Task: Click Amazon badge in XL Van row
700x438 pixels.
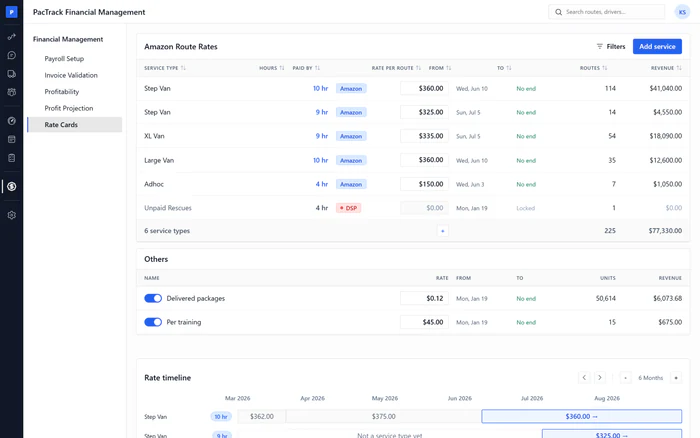Action: [x=351, y=136]
